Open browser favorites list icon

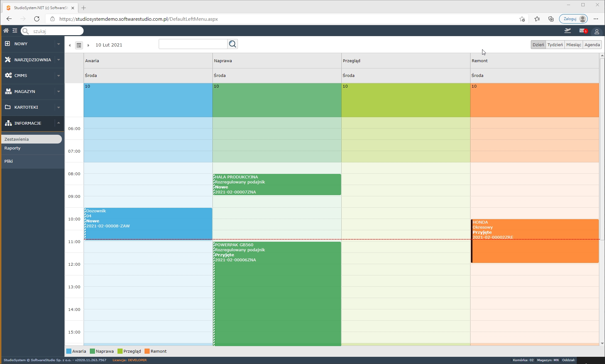click(x=537, y=19)
